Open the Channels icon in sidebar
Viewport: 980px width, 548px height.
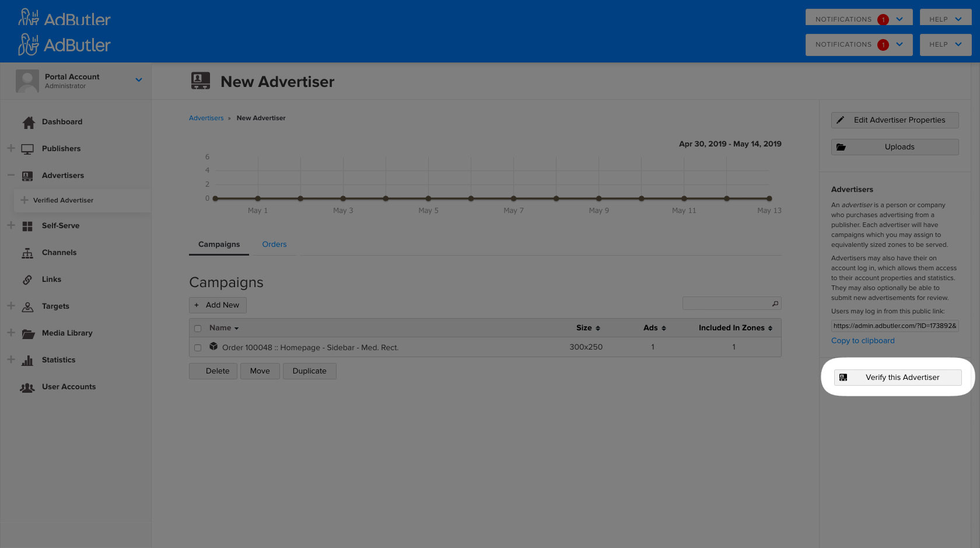[x=27, y=252]
